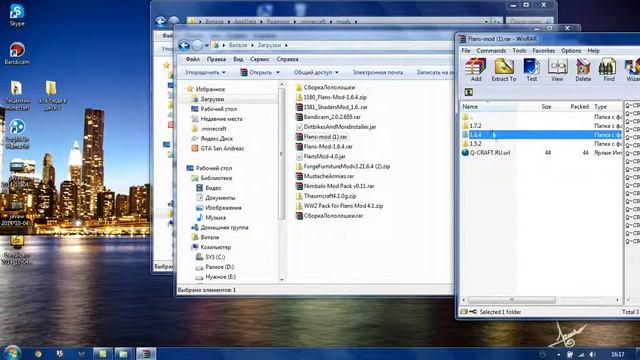640x360 pixels.
Task: Click the Back arrow in Загрузки window
Action: 184,45
